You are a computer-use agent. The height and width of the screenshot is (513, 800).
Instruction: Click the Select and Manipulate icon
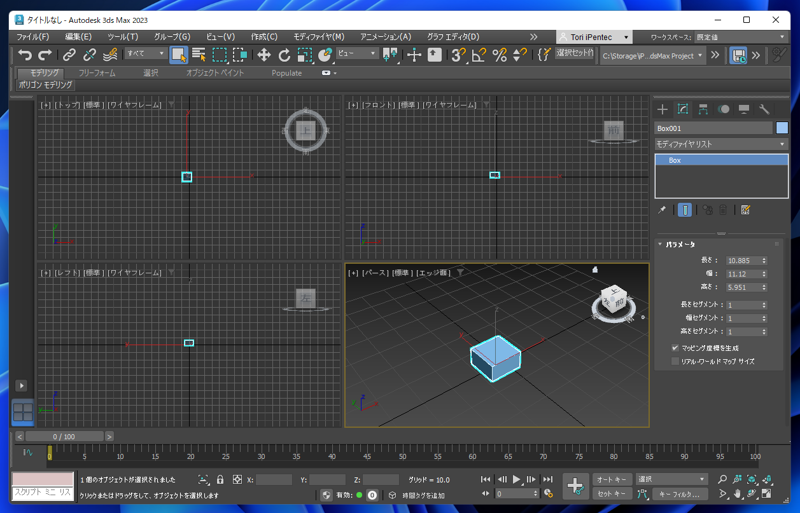[x=414, y=55]
